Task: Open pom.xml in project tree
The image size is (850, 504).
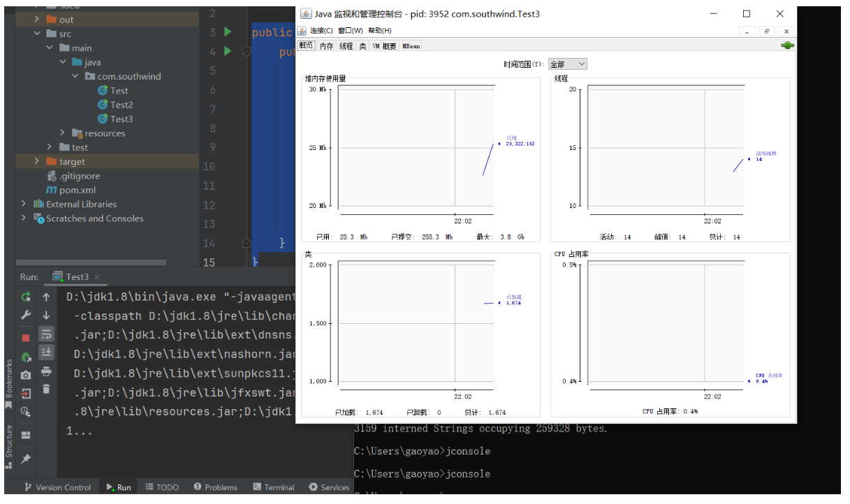Action: pyautogui.click(x=71, y=190)
